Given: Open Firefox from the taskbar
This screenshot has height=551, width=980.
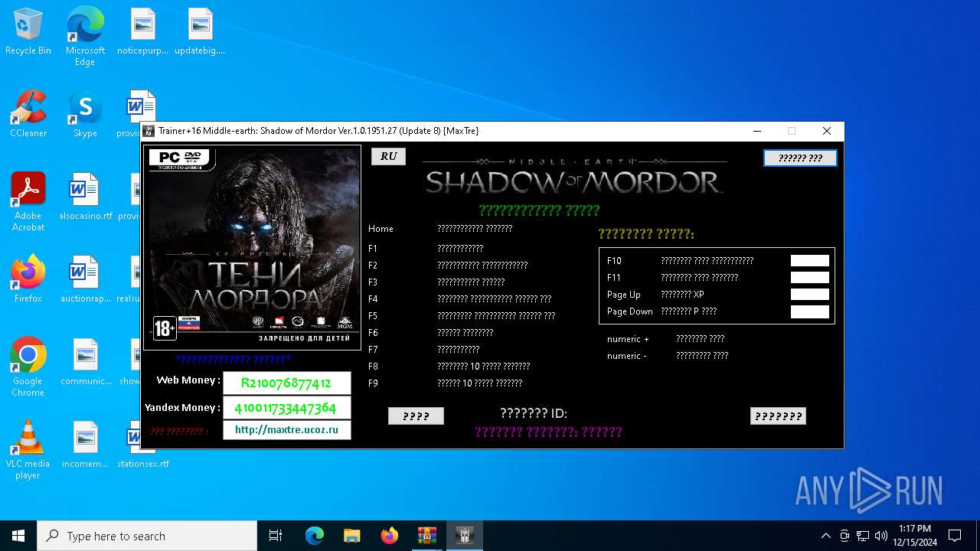Looking at the screenshot, I should [x=390, y=536].
